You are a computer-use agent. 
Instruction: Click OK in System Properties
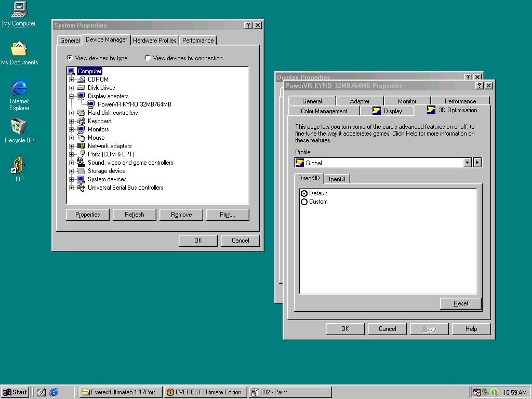point(198,241)
